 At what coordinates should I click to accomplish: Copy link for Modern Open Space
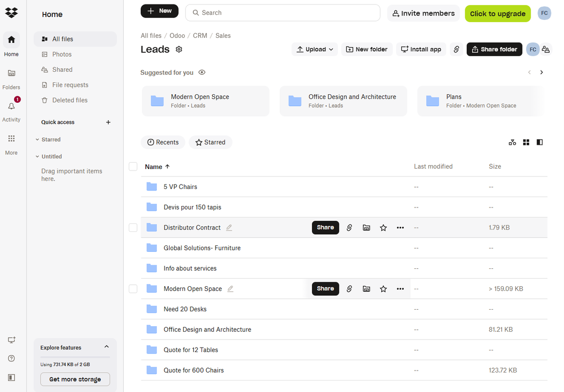[349, 289]
